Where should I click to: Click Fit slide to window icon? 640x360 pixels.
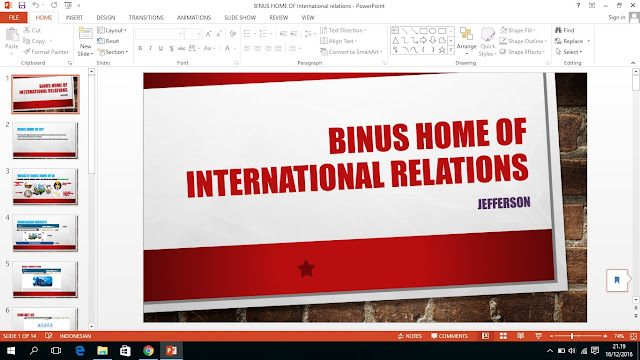[633, 336]
